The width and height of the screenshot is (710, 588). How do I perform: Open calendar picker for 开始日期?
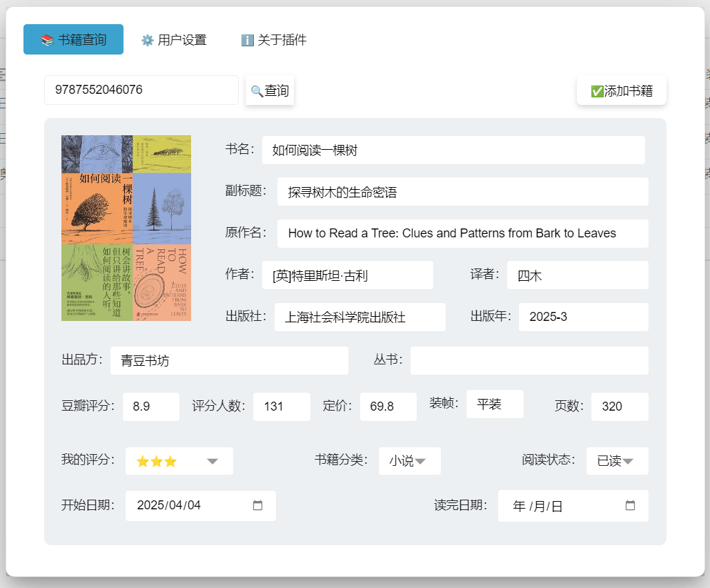[257, 505]
